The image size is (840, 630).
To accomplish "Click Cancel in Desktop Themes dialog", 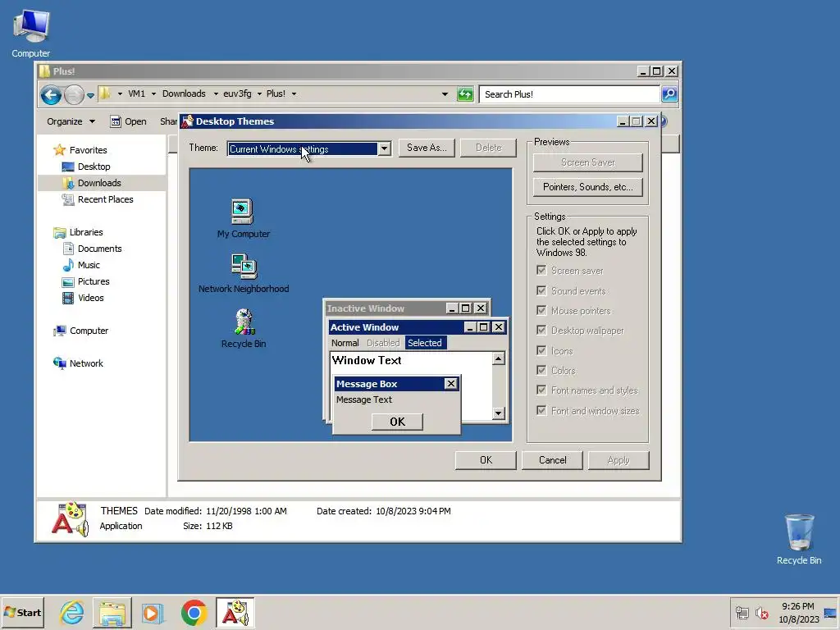I will click(552, 460).
